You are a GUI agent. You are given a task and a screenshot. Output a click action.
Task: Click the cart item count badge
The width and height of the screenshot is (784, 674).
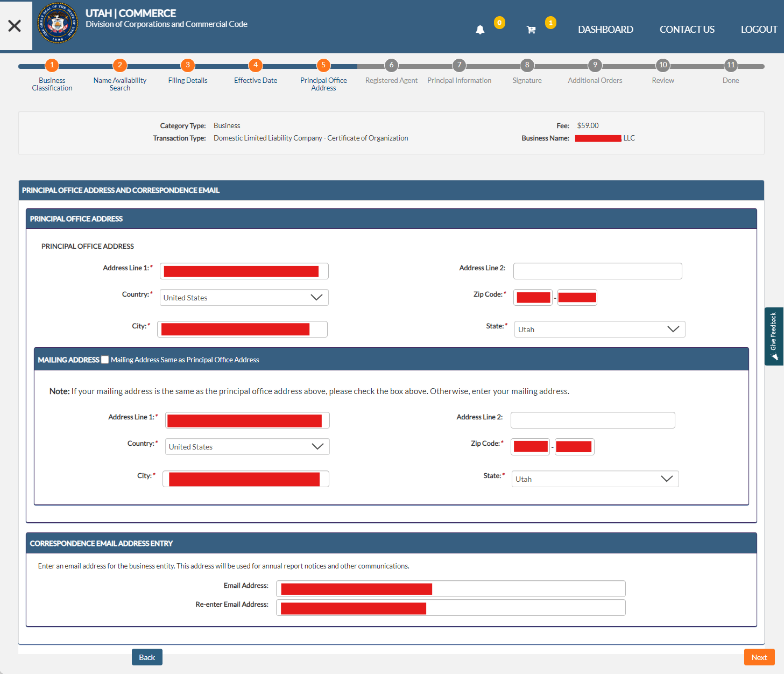pyautogui.click(x=550, y=23)
